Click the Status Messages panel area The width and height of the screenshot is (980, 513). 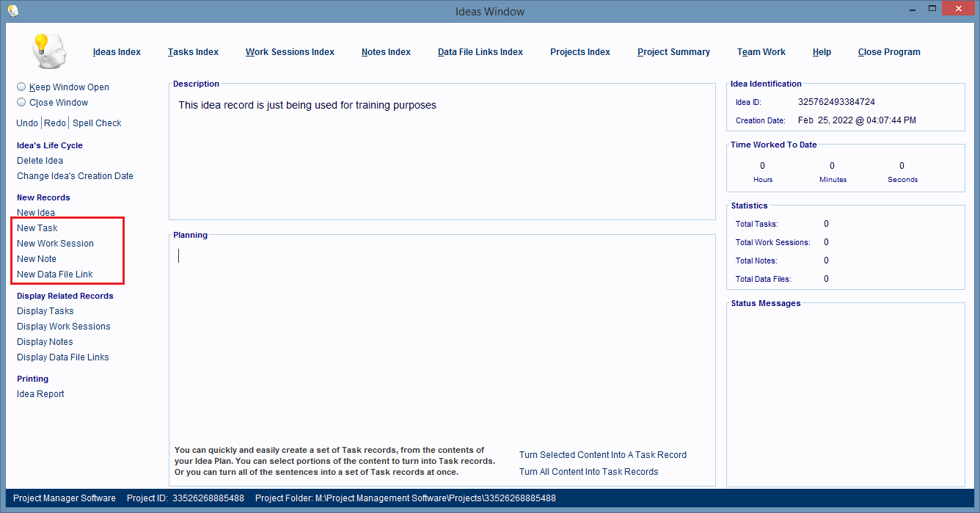click(845, 396)
